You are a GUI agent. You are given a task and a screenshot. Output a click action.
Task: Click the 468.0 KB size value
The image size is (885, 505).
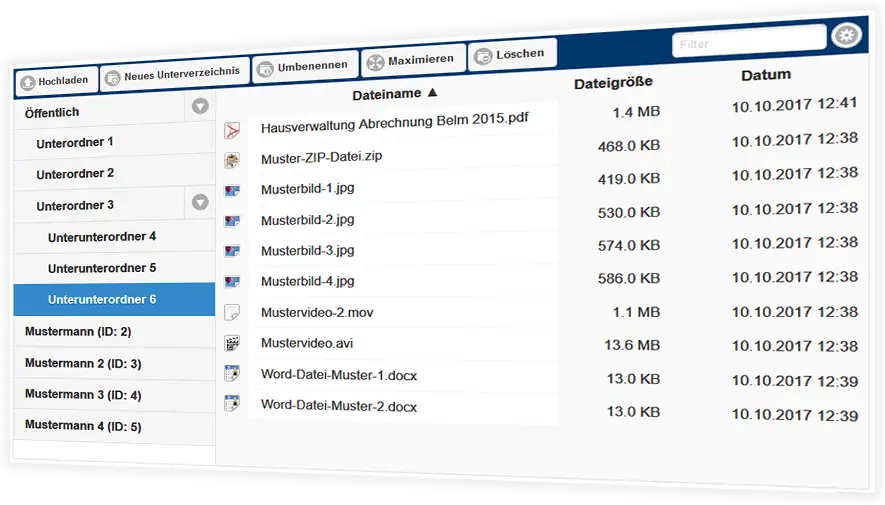[x=629, y=146]
